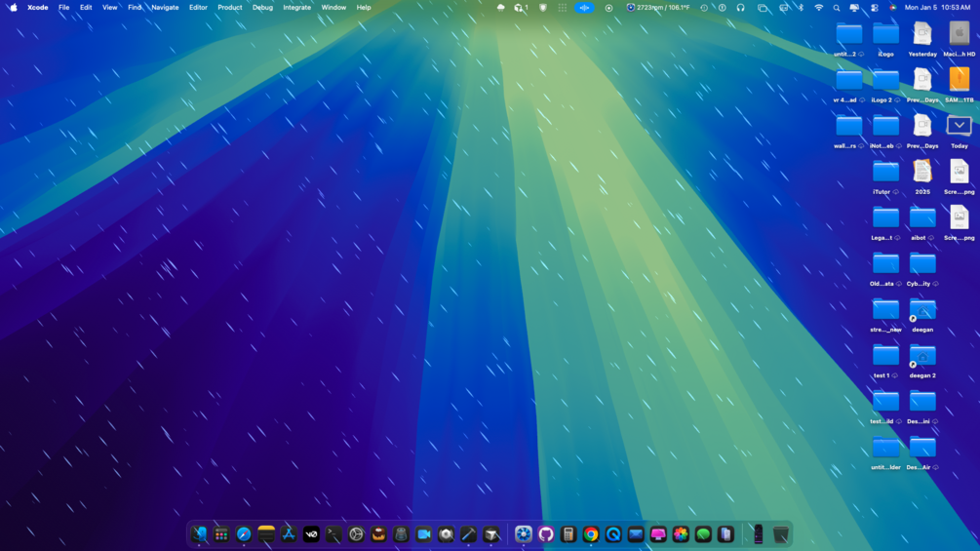
Task: Select the untit...lder folder on desktop
Action: point(885,448)
